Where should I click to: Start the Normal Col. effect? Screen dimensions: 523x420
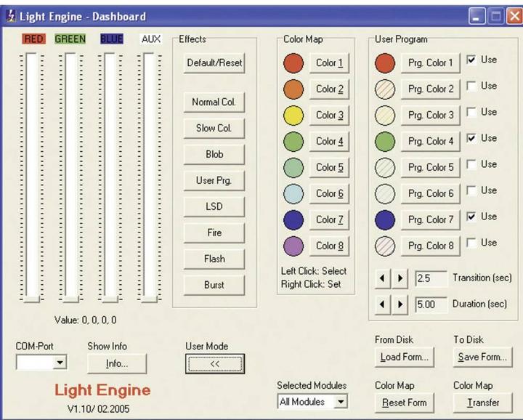214,102
